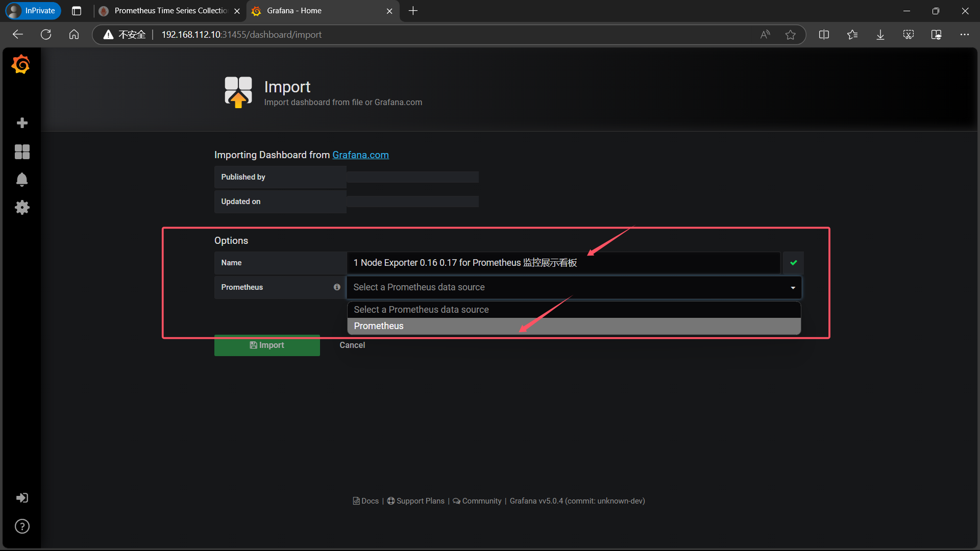
Task: Switch to Prometheus Time Series tab
Action: coord(170,11)
